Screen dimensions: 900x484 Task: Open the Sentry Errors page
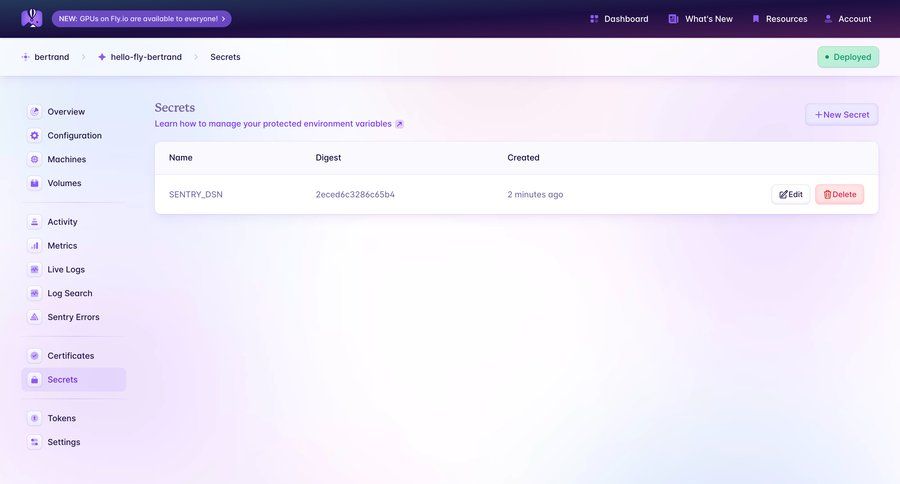coord(73,317)
